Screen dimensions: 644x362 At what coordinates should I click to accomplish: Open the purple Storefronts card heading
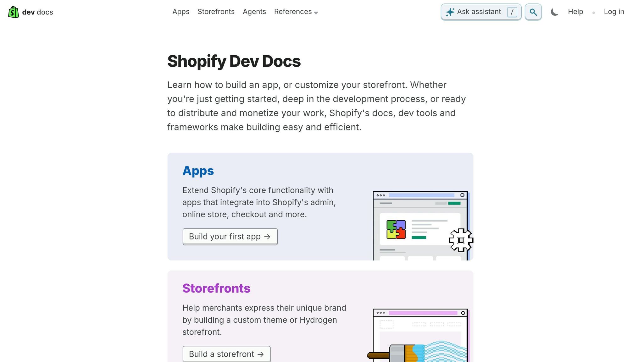(216, 288)
